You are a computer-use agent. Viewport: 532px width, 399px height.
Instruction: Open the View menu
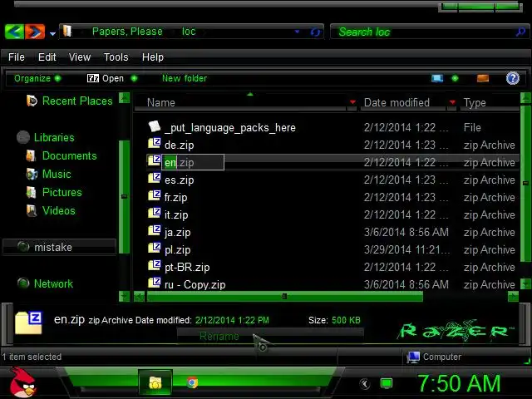[80, 57]
